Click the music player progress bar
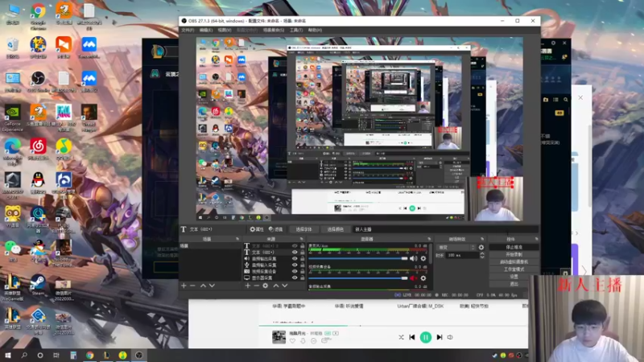This screenshot has width=644, height=362. point(393,326)
